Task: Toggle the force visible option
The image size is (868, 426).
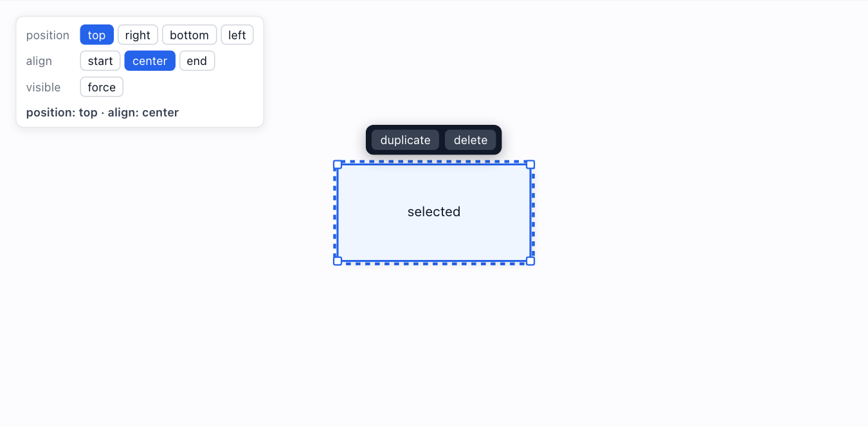Action: click(102, 87)
